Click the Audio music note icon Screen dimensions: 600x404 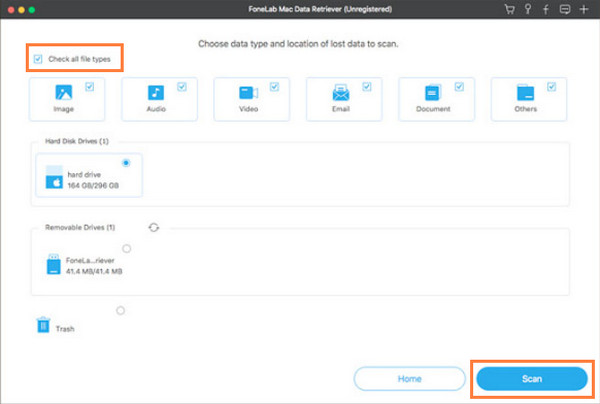click(156, 92)
